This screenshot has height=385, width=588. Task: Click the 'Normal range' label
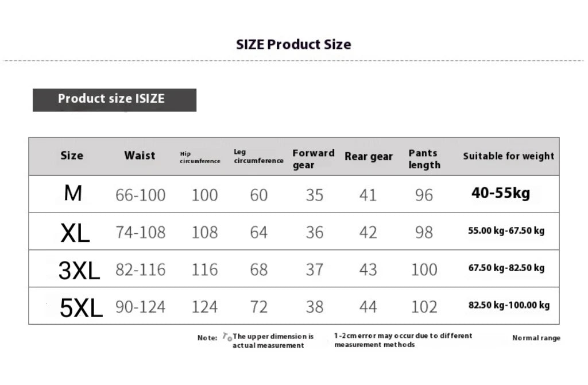pos(536,338)
